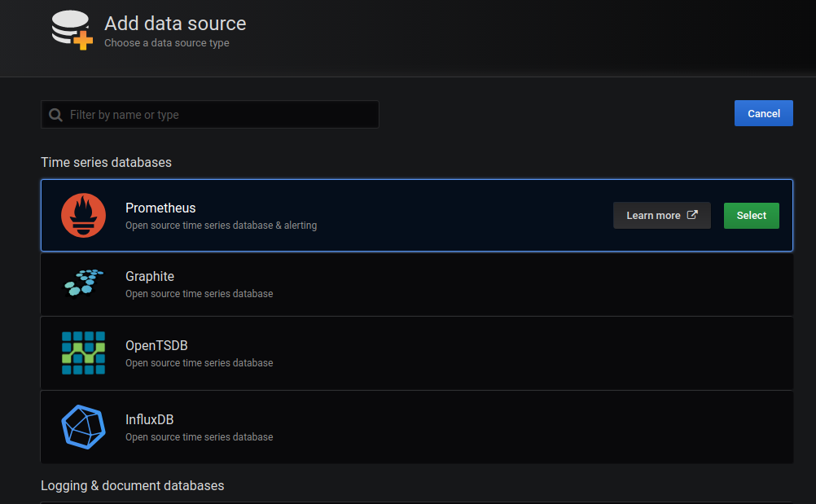Click the search magnifier icon in filter box
This screenshot has height=504, width=816.
point(55,115)
